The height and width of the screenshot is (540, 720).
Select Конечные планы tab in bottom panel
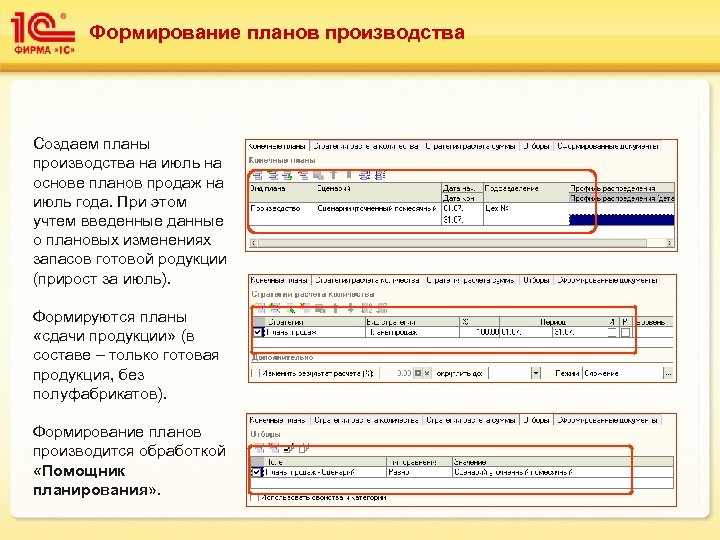[277, 420]
